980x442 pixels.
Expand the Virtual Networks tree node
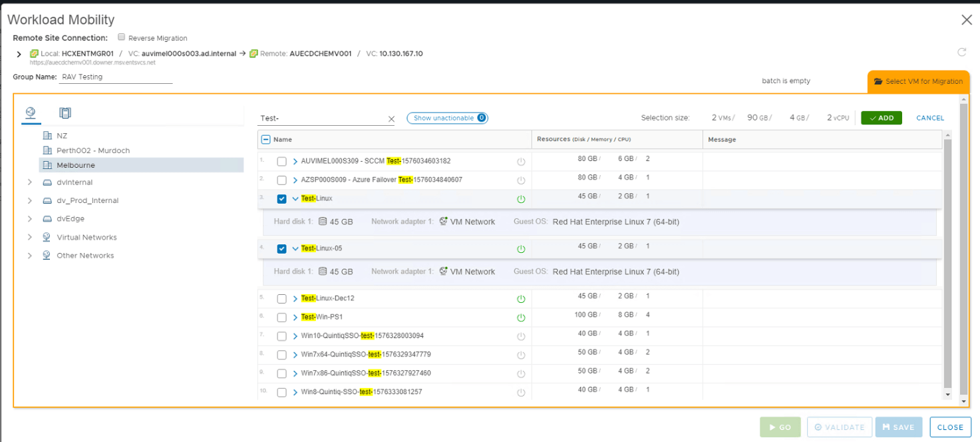30,238
